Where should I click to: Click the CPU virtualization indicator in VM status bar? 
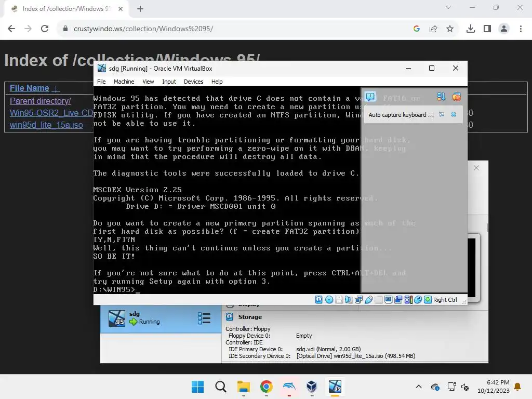click(408, 300)
